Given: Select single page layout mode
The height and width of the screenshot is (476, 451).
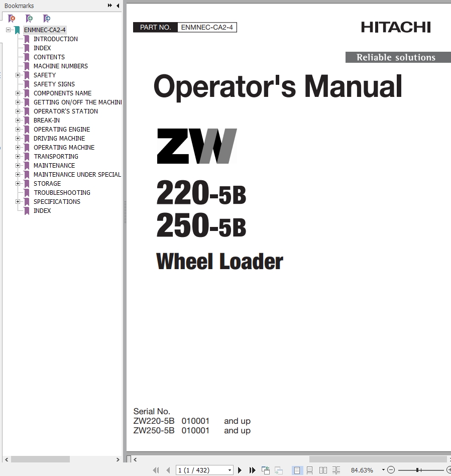Looking at the screenshot, I should (297, 470).
